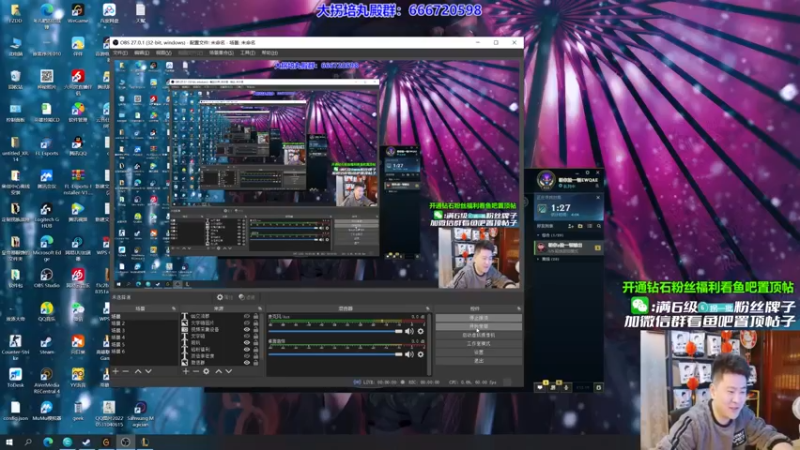Image resolution: width=800 pixels, height=450 pixels.
Task: Open the ToDesk desktop shortcut
Action: [15, 378]
